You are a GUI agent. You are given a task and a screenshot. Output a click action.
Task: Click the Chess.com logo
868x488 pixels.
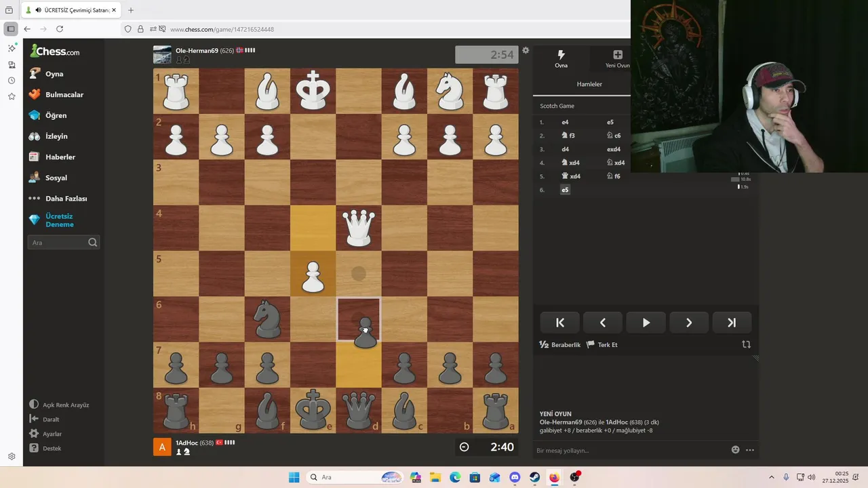55,51
